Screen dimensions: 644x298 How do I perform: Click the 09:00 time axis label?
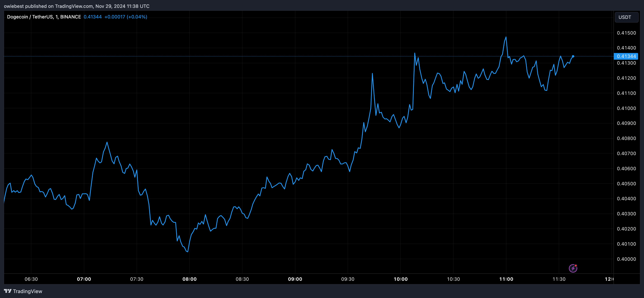(295, 279)
